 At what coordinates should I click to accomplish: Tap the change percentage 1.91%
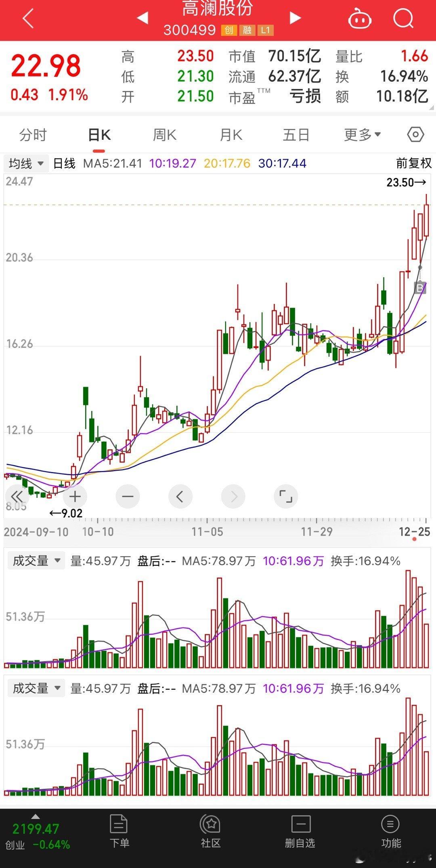[68, 95]
